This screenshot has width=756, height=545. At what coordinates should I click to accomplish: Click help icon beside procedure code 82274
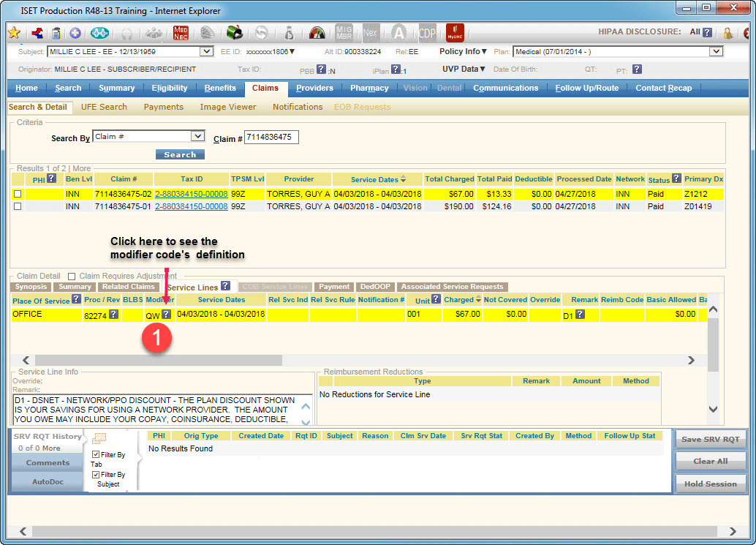[113, 315]
